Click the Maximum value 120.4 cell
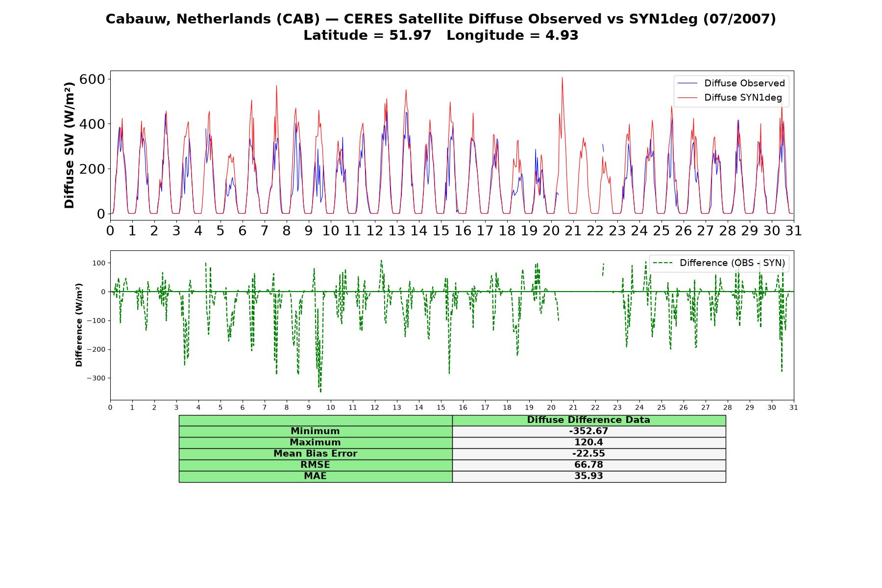The image size is (882, 588). [589, 442]
